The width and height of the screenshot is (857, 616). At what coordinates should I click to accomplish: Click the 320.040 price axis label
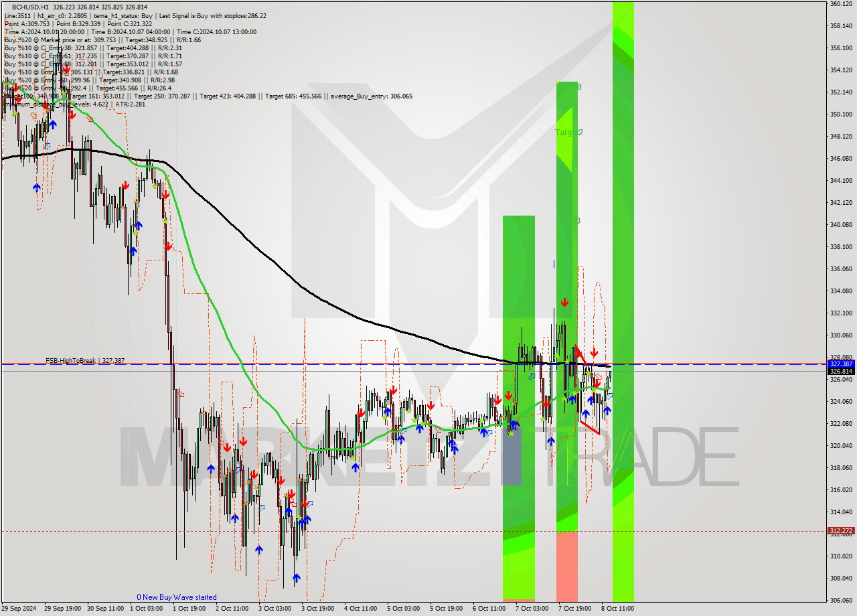(x=840, y=446)
